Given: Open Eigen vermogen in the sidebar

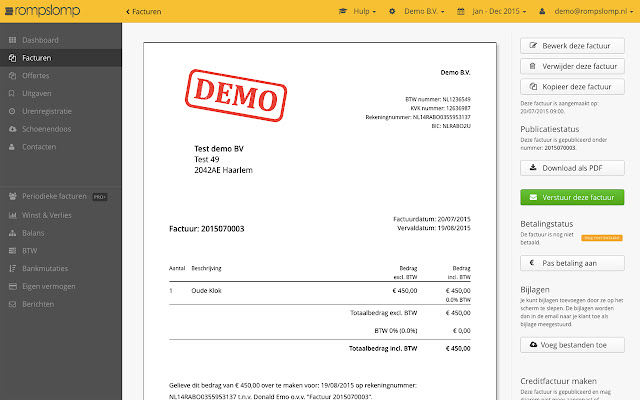Looking at the screenshot, I should point(61,287).
